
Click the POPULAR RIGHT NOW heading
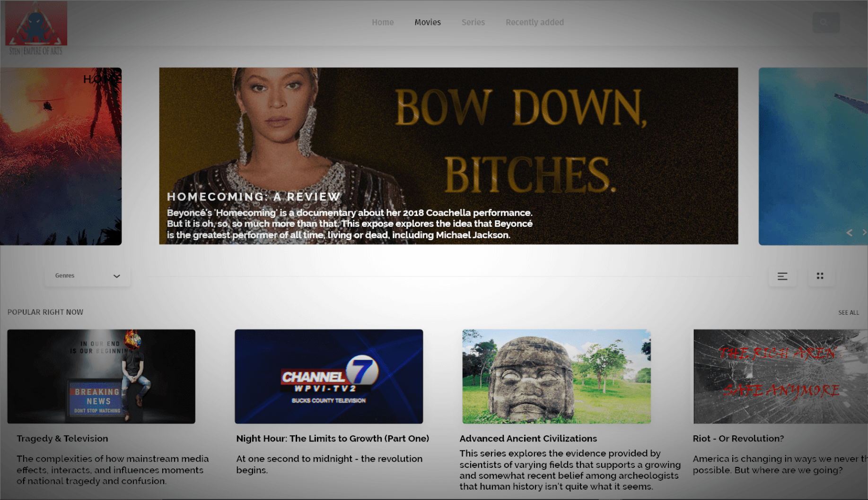(45, 312)
